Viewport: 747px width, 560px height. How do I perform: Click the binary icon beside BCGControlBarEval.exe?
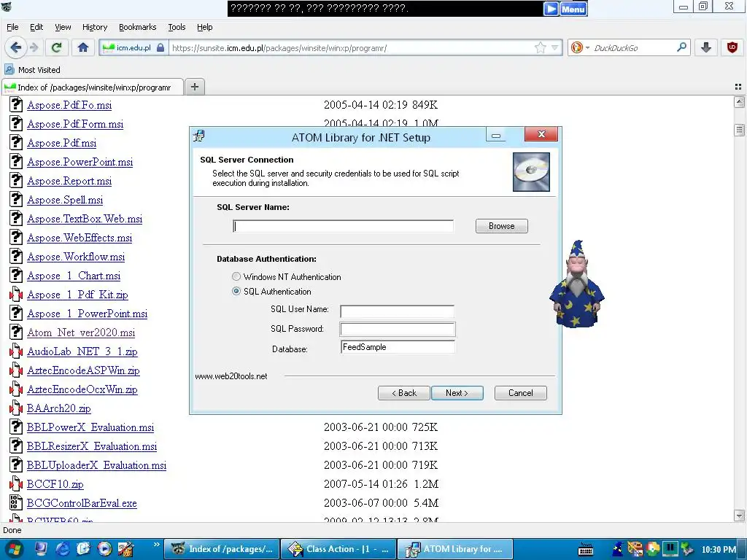[x=16, y=503]
